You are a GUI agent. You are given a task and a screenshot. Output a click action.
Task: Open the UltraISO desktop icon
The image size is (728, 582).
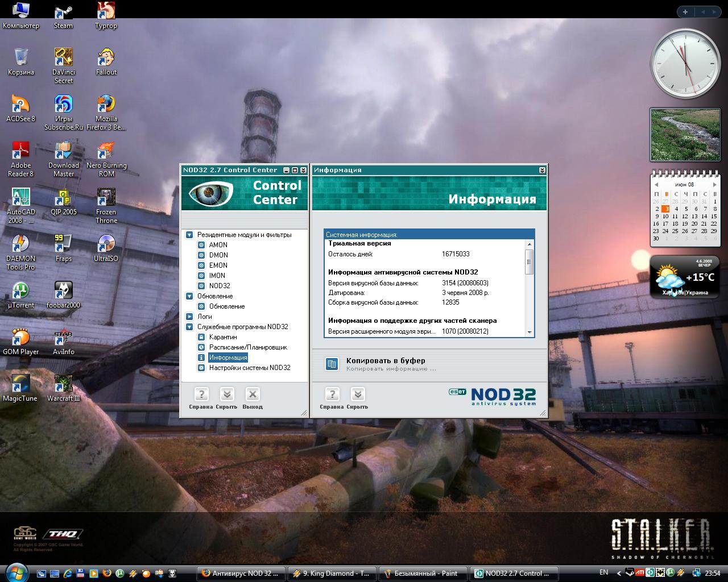pos(106,249)
